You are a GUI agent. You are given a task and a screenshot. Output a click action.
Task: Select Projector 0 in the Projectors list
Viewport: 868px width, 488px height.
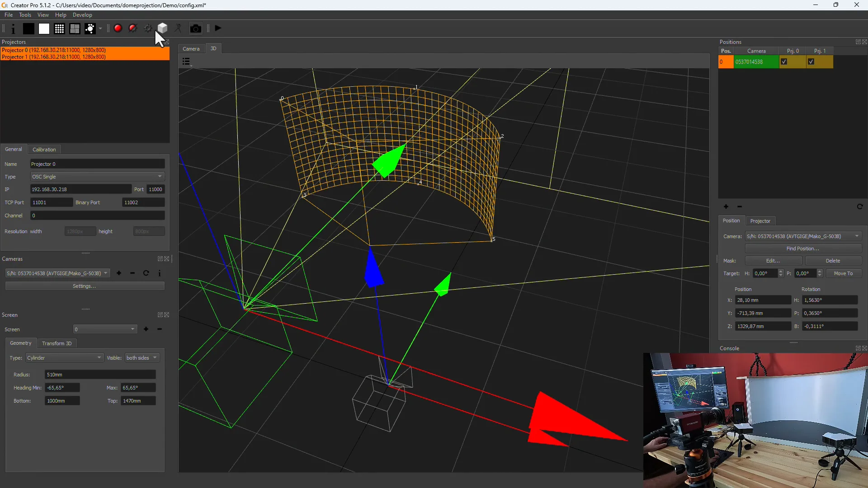(85, 50)
